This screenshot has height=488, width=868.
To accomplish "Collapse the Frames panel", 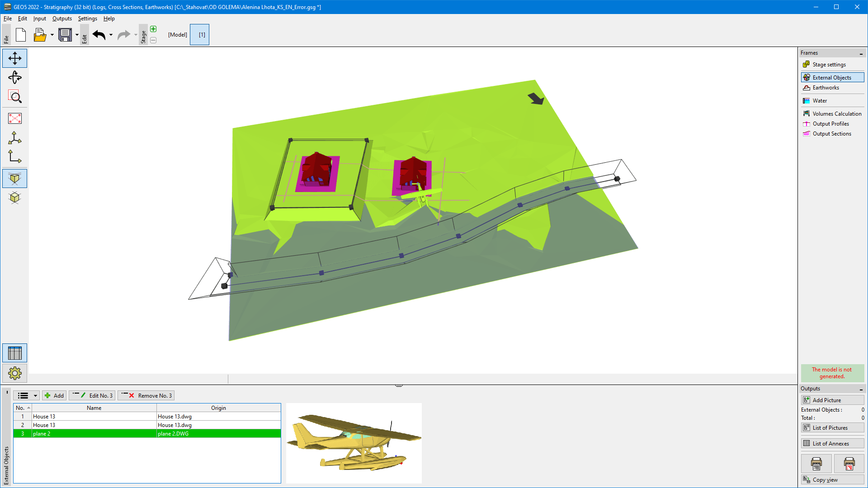I will 861,53.
